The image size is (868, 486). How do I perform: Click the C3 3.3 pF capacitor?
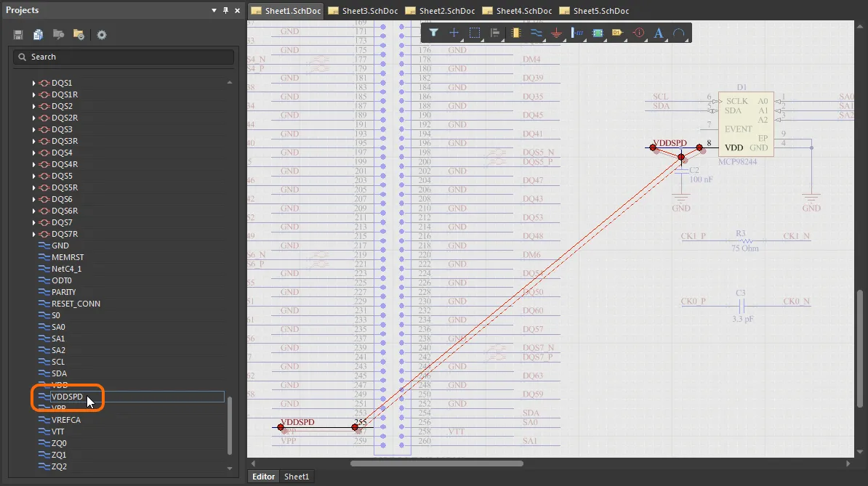point(742,306)
